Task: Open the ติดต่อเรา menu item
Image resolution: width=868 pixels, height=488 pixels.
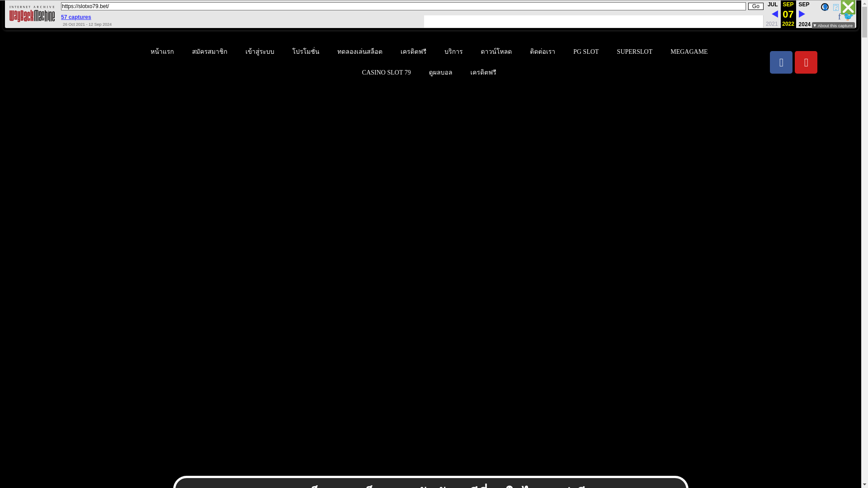Action: 542,52
